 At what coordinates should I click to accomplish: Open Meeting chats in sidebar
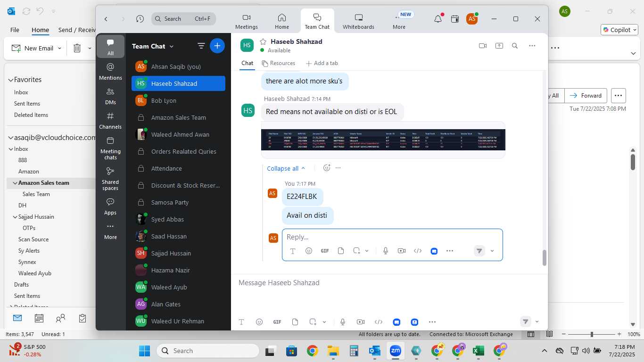click(110, 148)
